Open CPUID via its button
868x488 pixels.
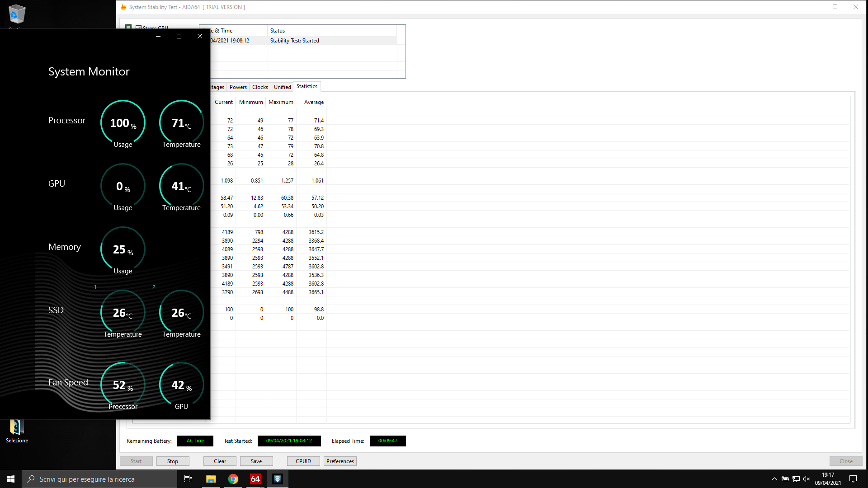click(x=303, y=461)
